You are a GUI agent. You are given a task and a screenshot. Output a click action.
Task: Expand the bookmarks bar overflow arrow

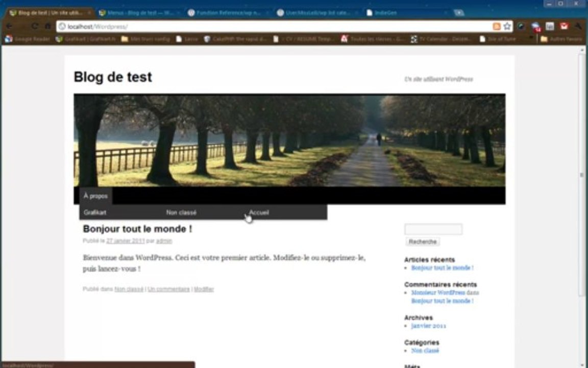531,38
